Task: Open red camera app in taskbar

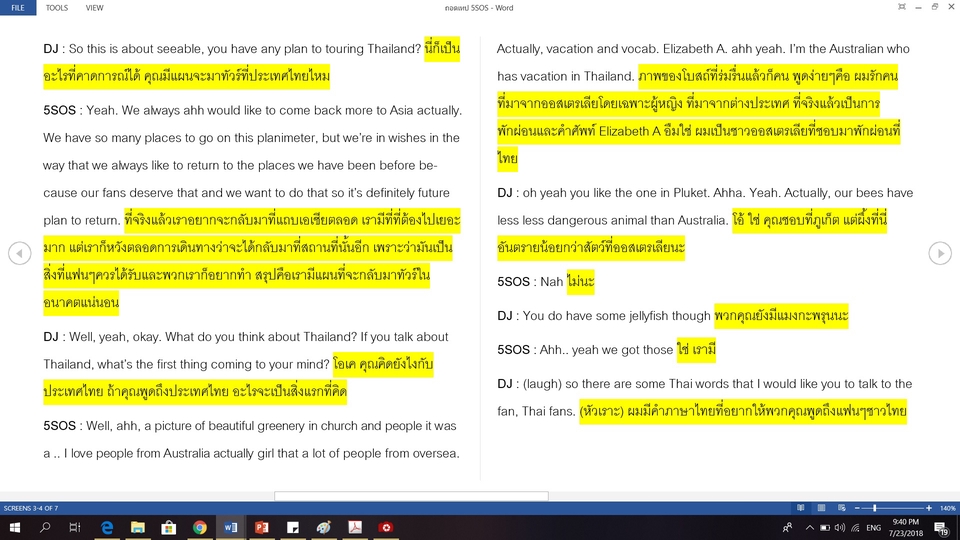Action: [x=386, y=527]
